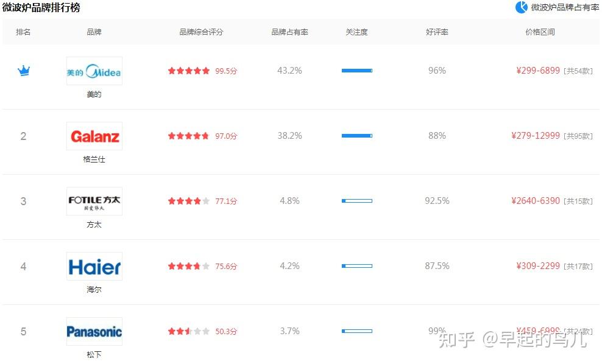
Task: Open the Galanz brand logo
Action: [x=94, y=136]
